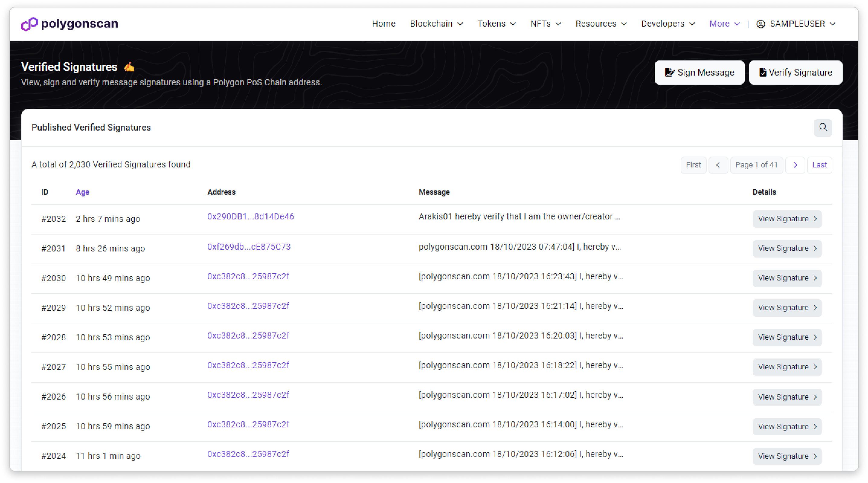This screenshot has height=483, width=868.
Task: Toggle the Age column header format
Action: [x=82, y=192]
